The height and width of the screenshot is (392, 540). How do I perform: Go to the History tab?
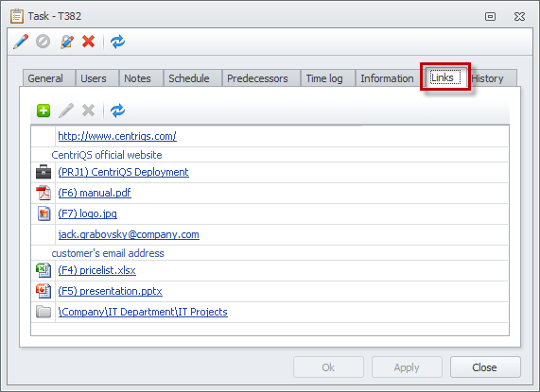(x=487, y=78)
